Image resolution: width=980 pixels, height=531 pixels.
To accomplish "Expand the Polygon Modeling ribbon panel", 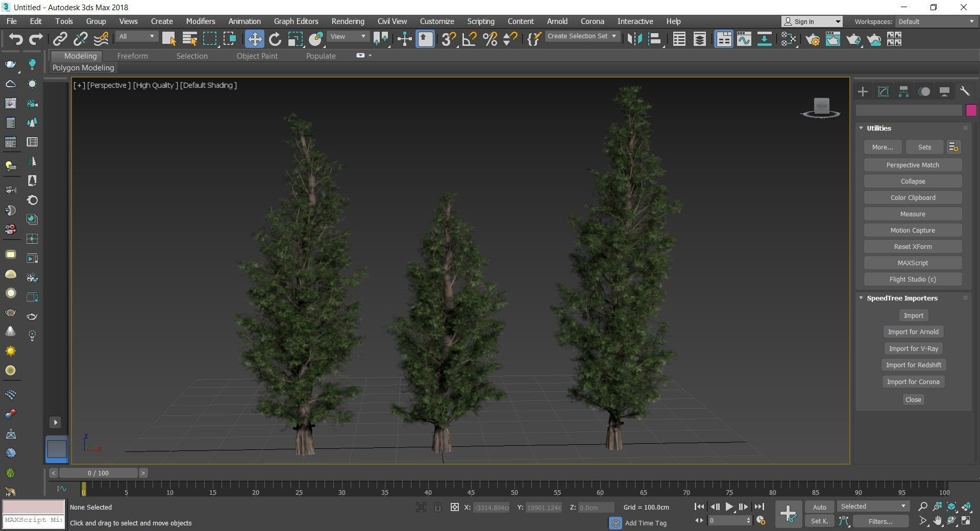I will click(x=83, y=67).
